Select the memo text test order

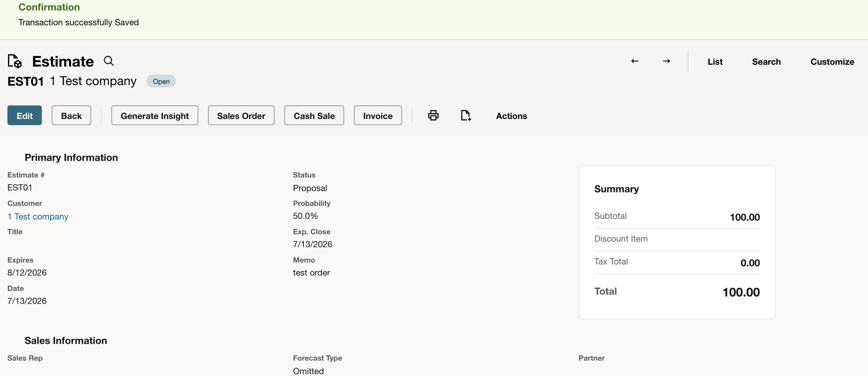pyautogui.click(x=311, y=272)
